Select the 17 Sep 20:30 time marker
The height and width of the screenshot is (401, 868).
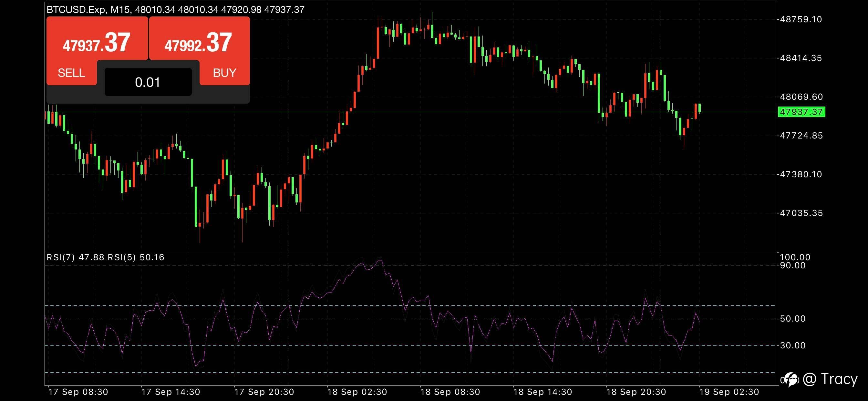(x=264, y=392)
